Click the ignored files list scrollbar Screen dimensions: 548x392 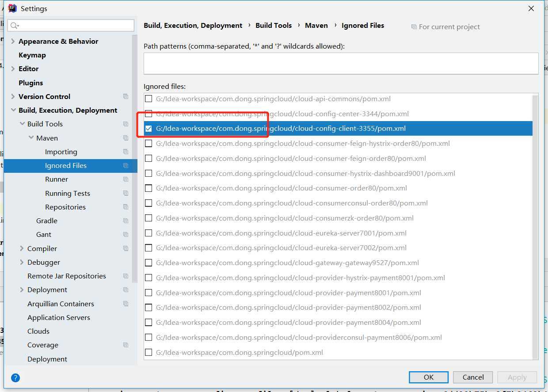[535, 227]
